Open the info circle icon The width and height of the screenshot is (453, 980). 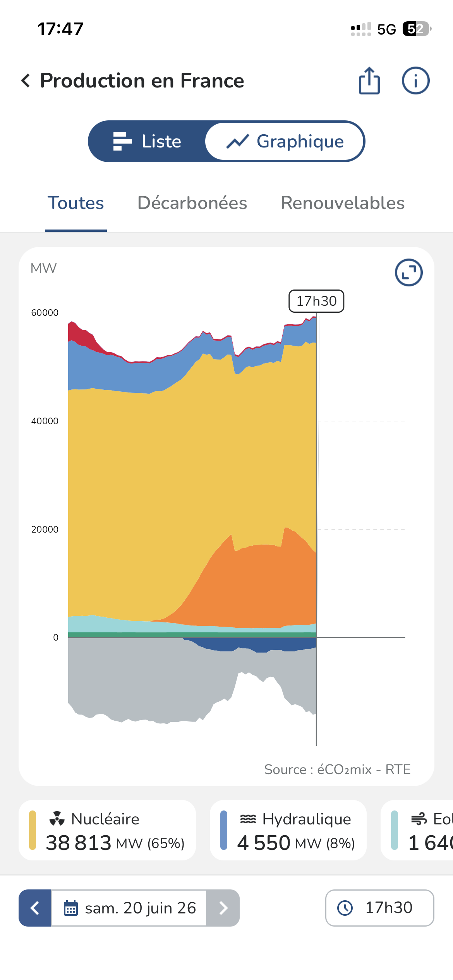pos(415,81)
